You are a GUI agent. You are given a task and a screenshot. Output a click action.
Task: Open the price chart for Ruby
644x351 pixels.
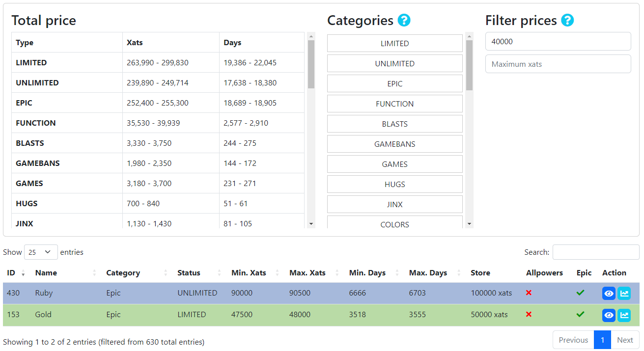click(624, 293)
